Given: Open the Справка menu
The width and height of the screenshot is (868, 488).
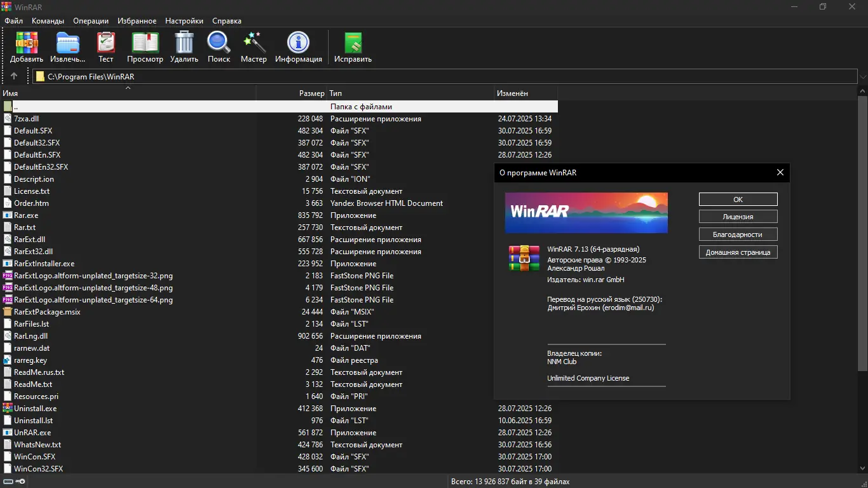Looking at the screenshot, I should pyautogui.click(x=227, y=21).
